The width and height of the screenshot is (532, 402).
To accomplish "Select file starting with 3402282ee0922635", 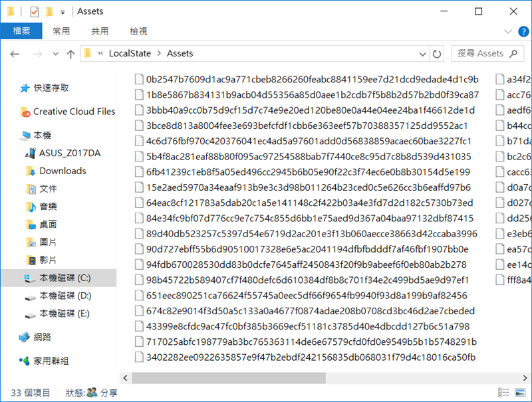I will tap(311, 357).
